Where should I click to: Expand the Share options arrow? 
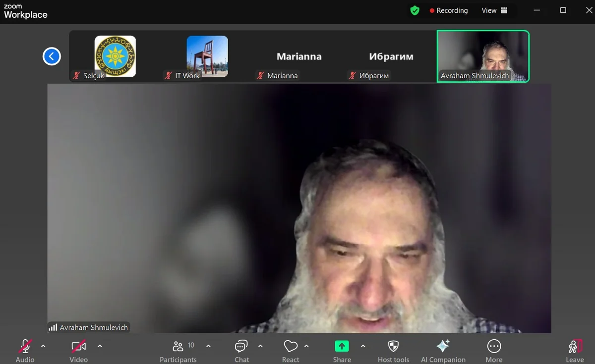tap(363, 346)
